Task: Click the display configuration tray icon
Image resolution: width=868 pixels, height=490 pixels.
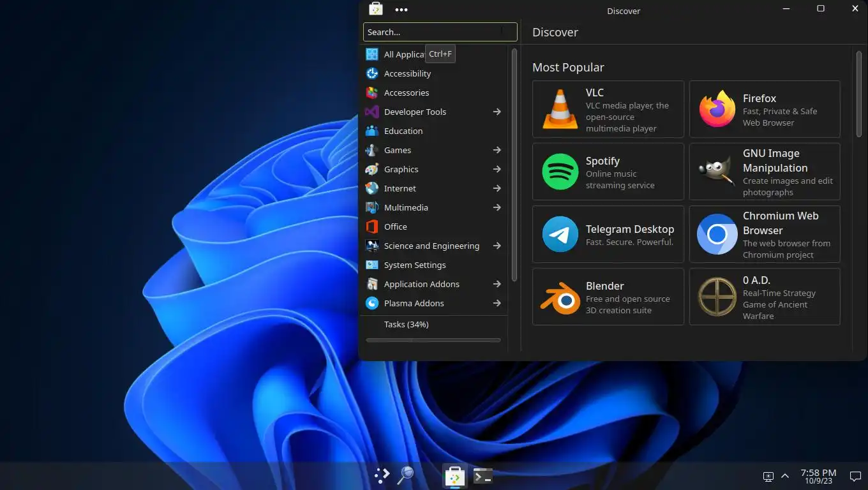Action: pyautogui.click(x=768, y=476)
